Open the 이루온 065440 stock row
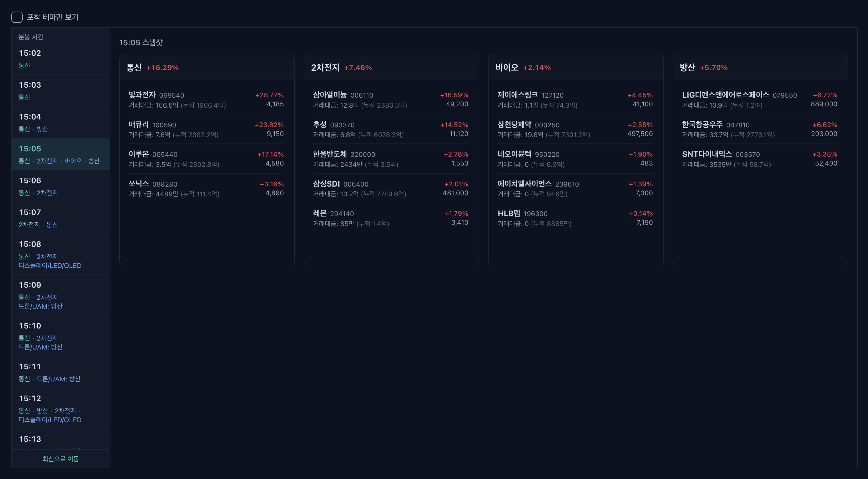The image size is (868, 479). [x=206, y=159]
